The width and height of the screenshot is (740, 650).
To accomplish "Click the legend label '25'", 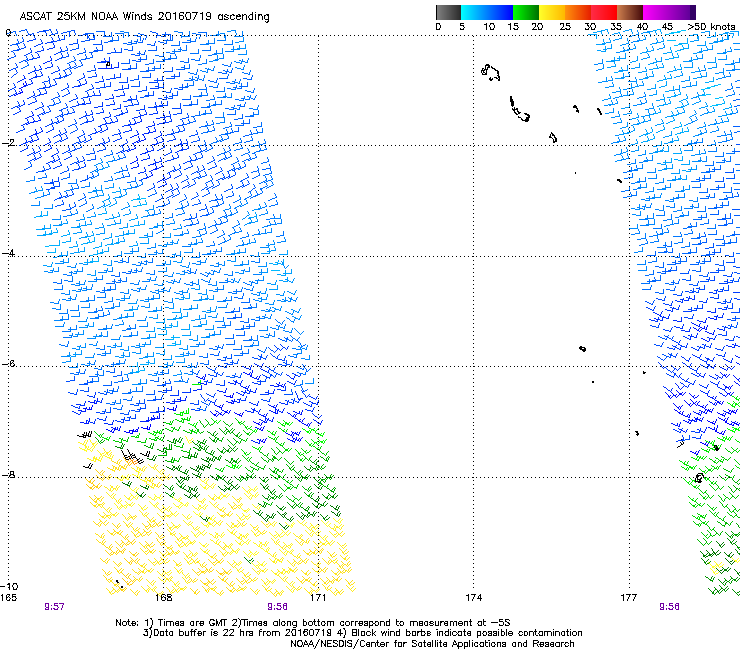I will 565,26.
